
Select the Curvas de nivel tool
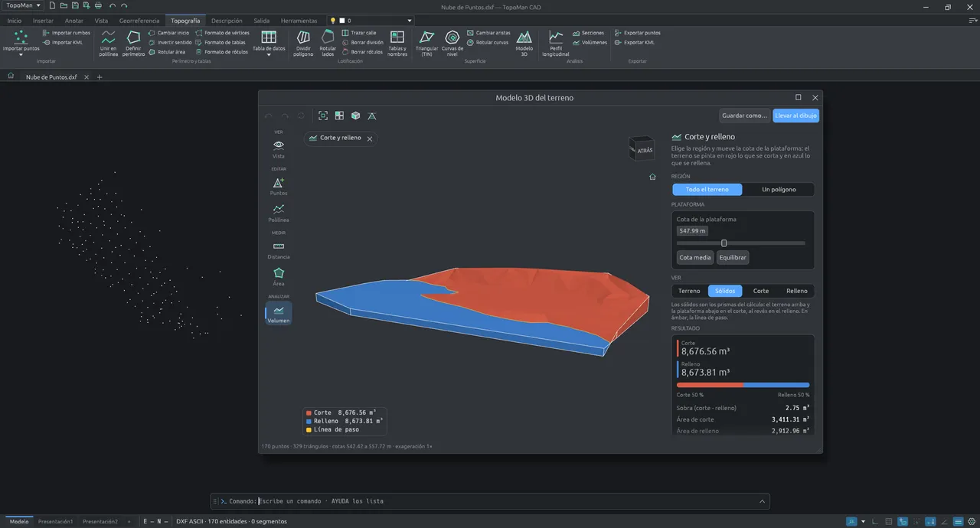coord(452,44)
